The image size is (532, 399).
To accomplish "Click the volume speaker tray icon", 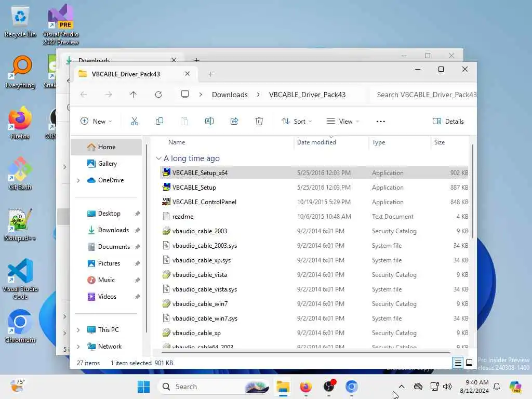I will coord(447,387).
